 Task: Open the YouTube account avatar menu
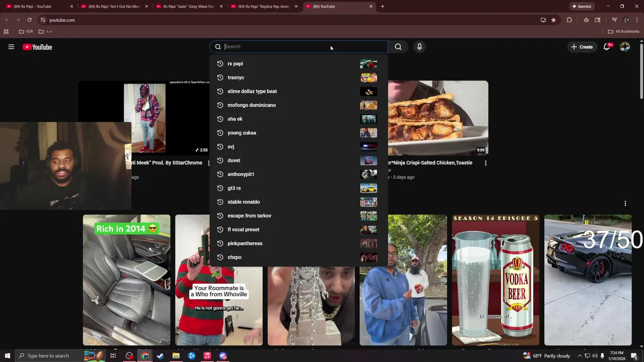(625, 47)
